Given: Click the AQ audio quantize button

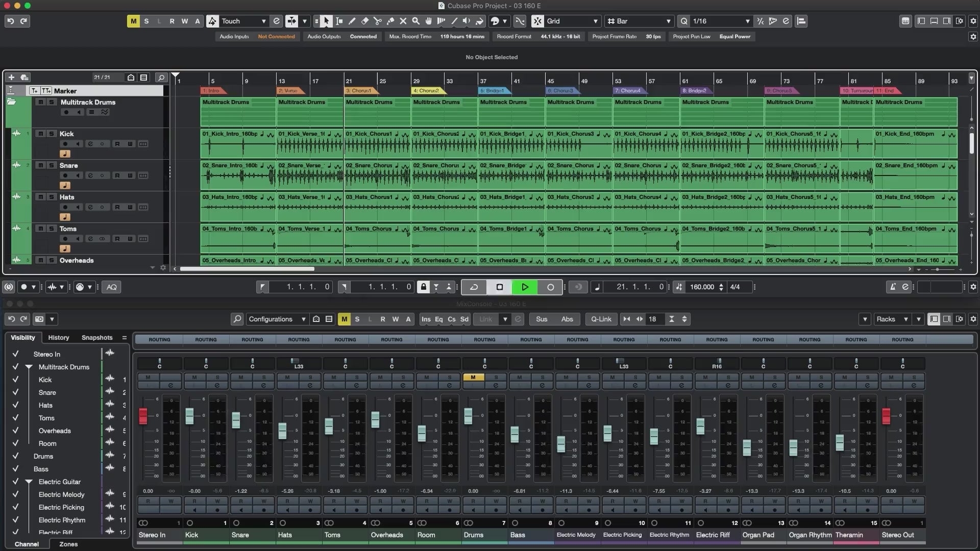Looking at the screenshot, I should coord(111,287).
